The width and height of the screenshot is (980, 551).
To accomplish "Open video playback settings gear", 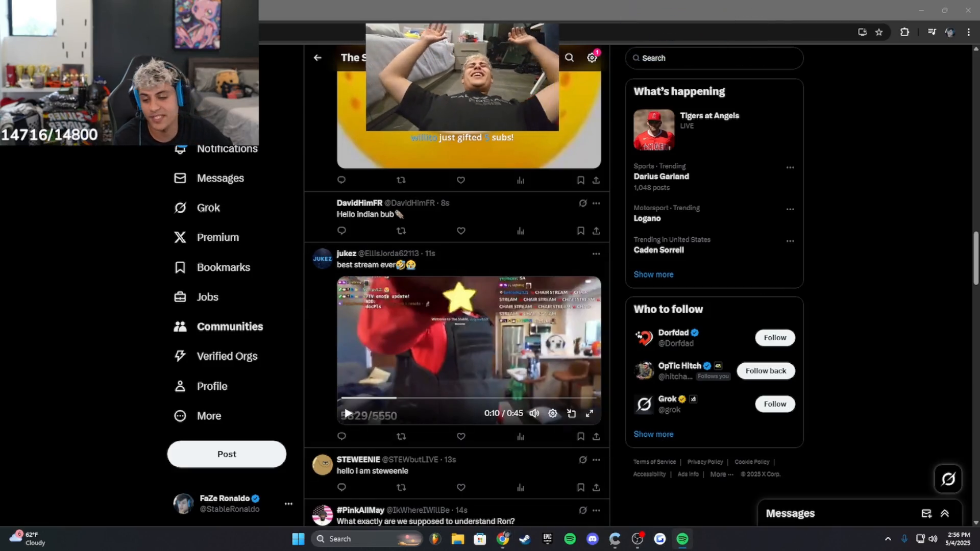I will (x=552, y=413).
